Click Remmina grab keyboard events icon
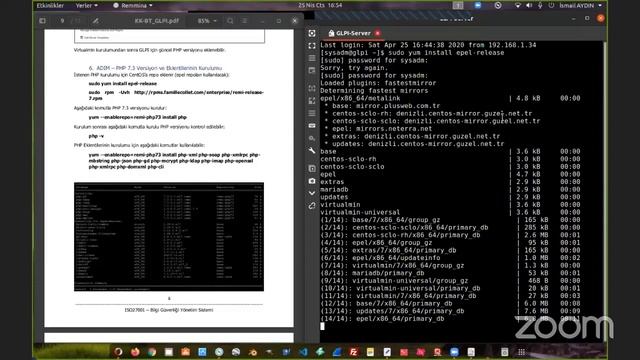Screen dimensions: 640x360 point(312,126)
